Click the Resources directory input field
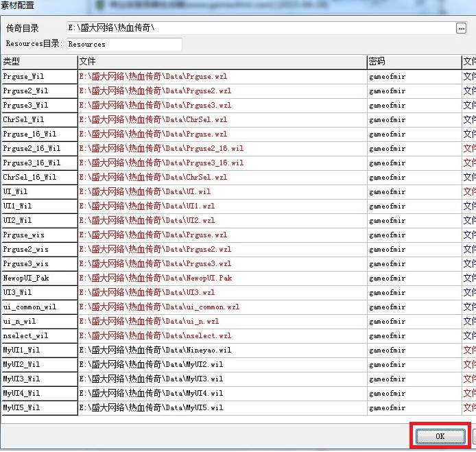The image size is (476, 452). point(123,44)
